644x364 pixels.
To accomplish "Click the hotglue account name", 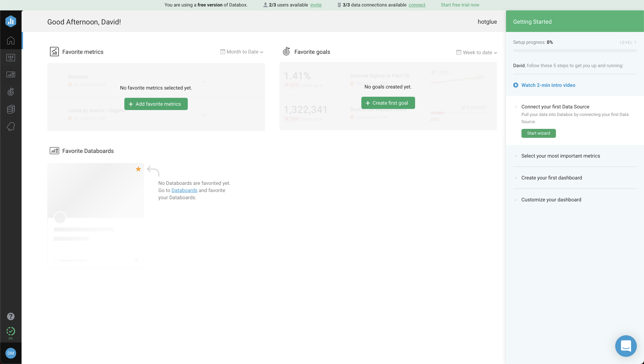I will click(x=487, y=22).
